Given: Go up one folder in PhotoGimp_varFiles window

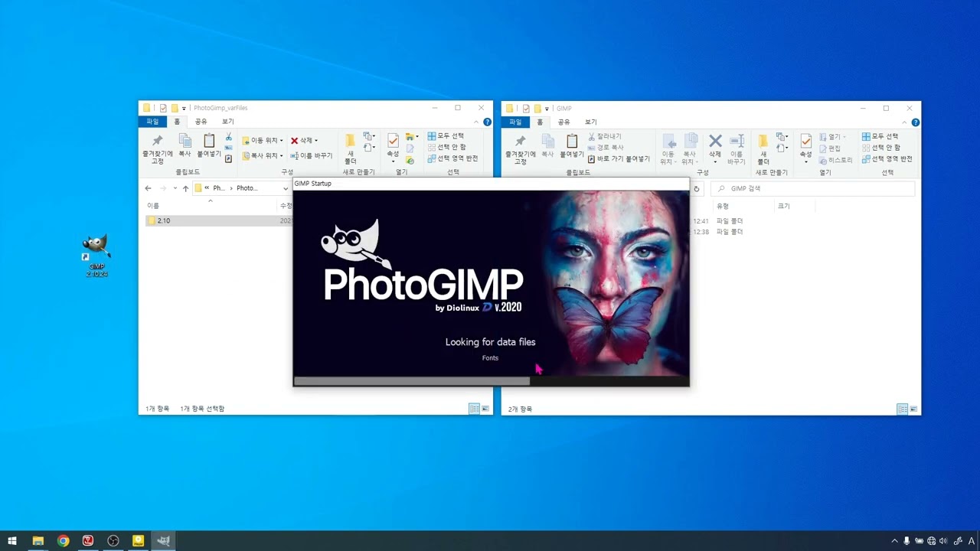Looking at the screenshot, I should 185,188.
